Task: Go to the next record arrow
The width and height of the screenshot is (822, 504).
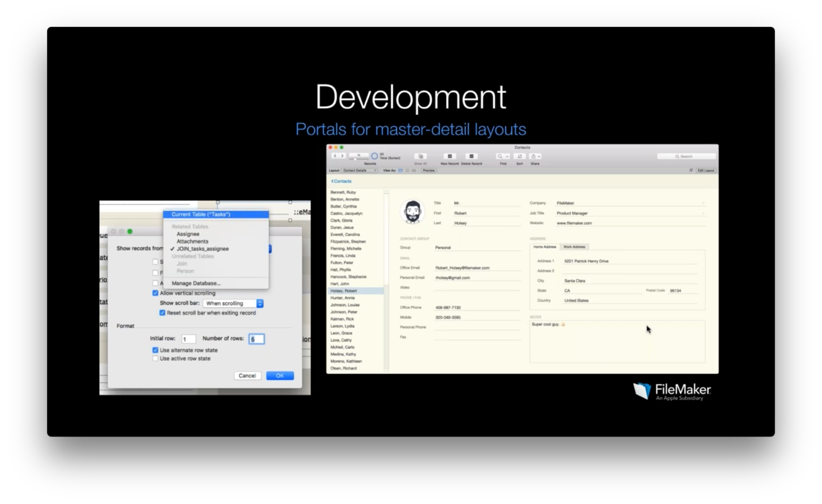Action: click(x=342, y=156)
